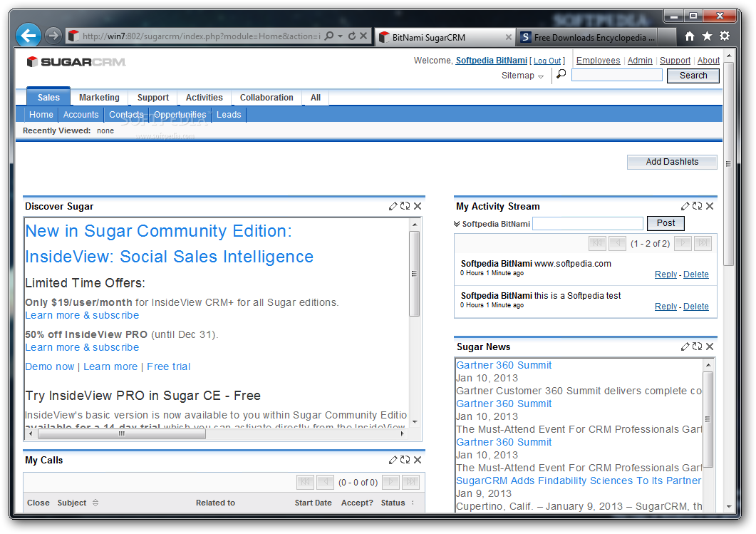Open the Marketing module tab
Viewport: 756px width, 534px height.
[99, 98]
